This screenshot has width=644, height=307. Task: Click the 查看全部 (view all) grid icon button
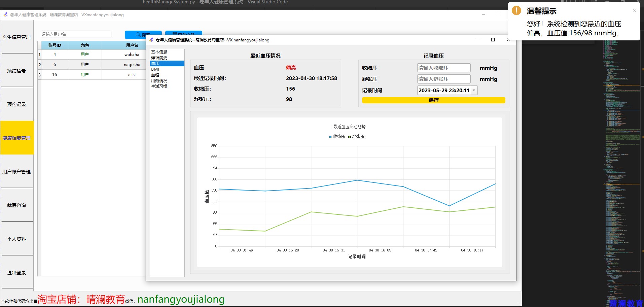tap(183, 33)
